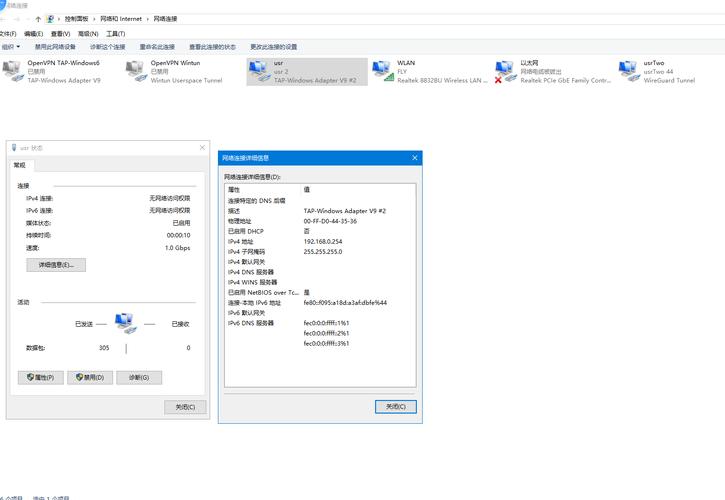
Task: Select the 以太网 Ethernet adapter icon
Action: pos(506,71)
